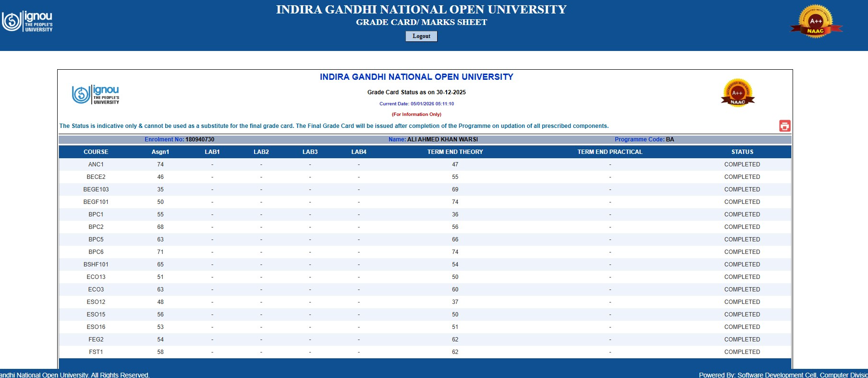The width and height of the screenshot is (868, 378).
Task: Click the term end theory mark 36 for BPC1
Action: point(455,214)
